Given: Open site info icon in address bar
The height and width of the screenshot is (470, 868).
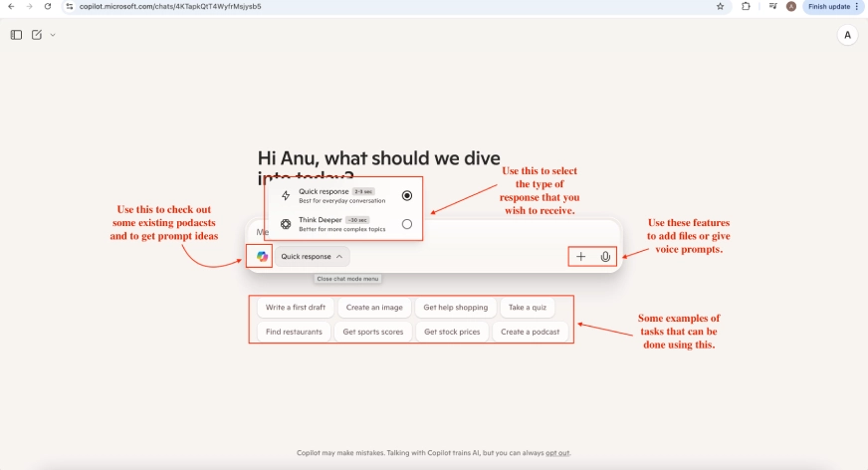Looking at the screenshot, I should coord(70,7).
